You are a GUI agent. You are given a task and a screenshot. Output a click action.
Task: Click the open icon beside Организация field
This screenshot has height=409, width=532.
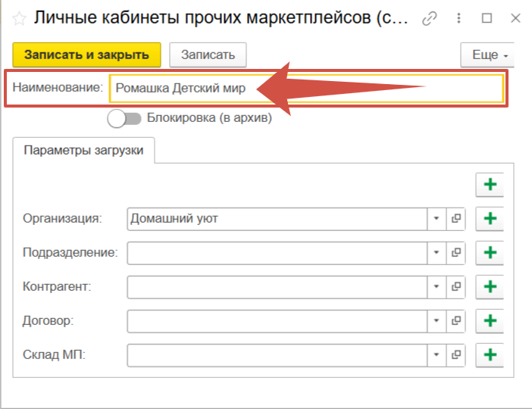[x=456, y=219]
